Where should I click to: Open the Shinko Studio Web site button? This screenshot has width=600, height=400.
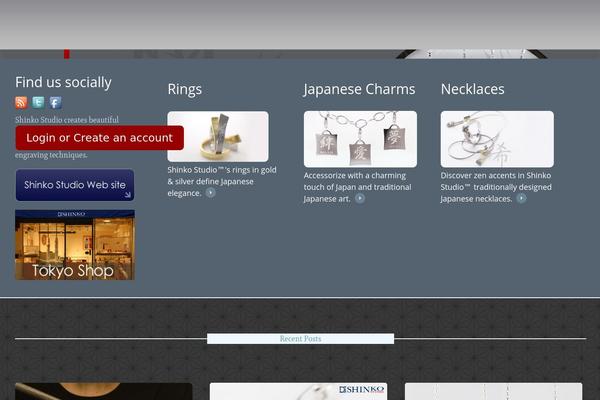tap(75, 185)
